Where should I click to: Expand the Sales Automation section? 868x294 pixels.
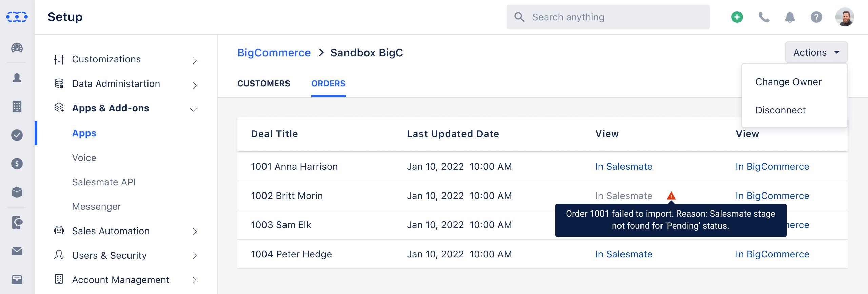[125, 231]
